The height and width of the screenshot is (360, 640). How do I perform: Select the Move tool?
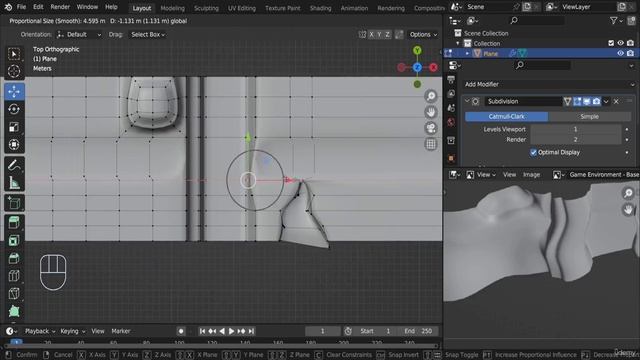(14, 91)
